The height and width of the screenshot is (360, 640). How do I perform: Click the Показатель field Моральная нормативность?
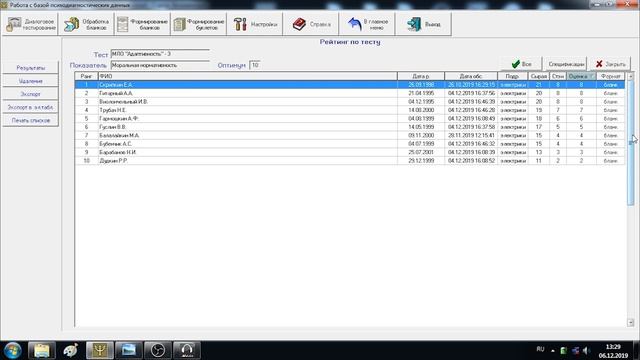coord(160,65)
